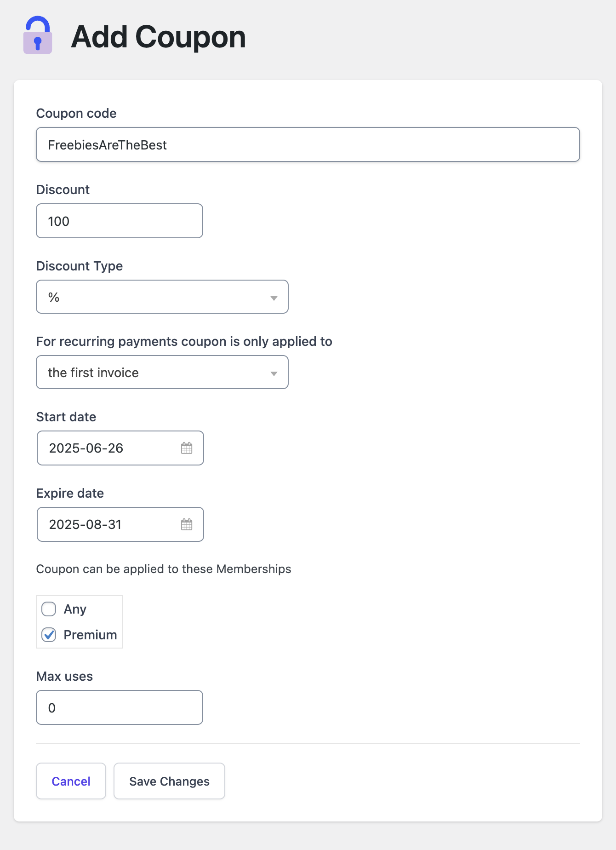Open the Expire date calendar picker icon
616x850 pixels.
pyautogui.click(x=187, y=524)
